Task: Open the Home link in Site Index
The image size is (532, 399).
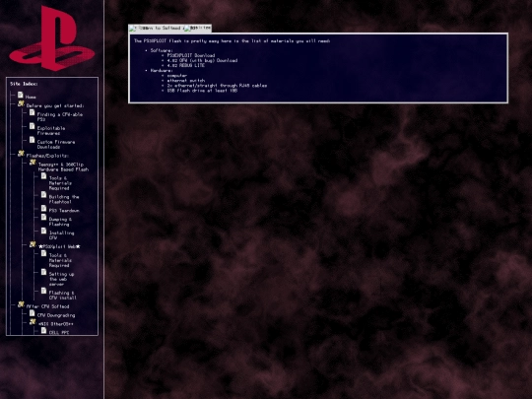Action: pyautogui.click(x=31, y=97)
